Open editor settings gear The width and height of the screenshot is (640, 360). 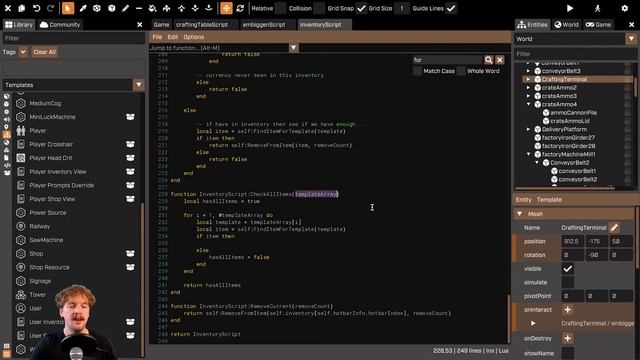point(624,8)
